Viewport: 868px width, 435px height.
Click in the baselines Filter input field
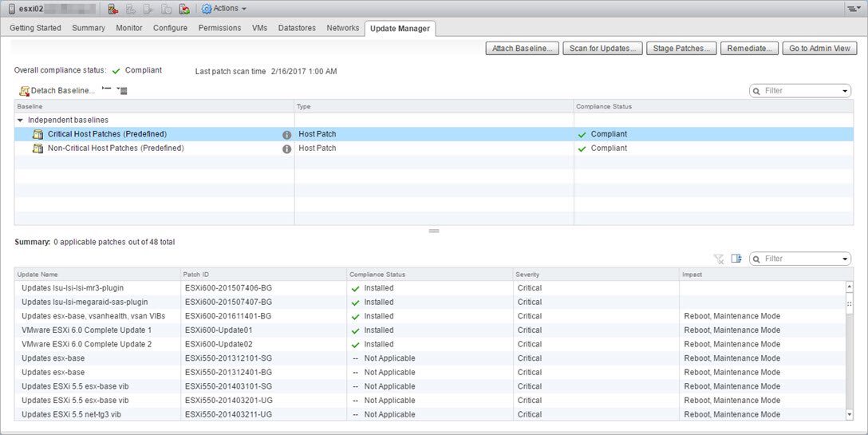(801, 91)
